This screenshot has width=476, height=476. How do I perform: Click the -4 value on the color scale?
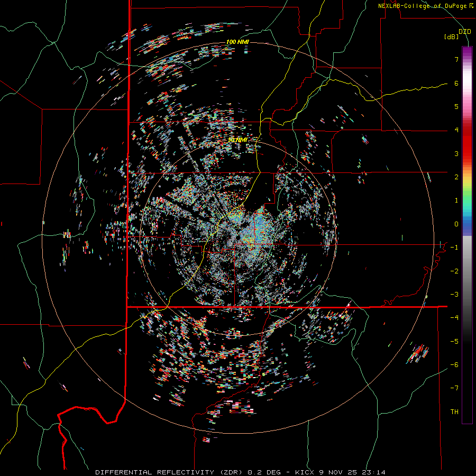(454, 318)
